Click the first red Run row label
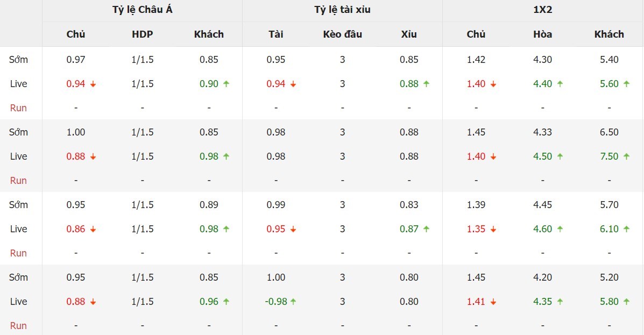 pyautogui.click(x=18, y=108)
